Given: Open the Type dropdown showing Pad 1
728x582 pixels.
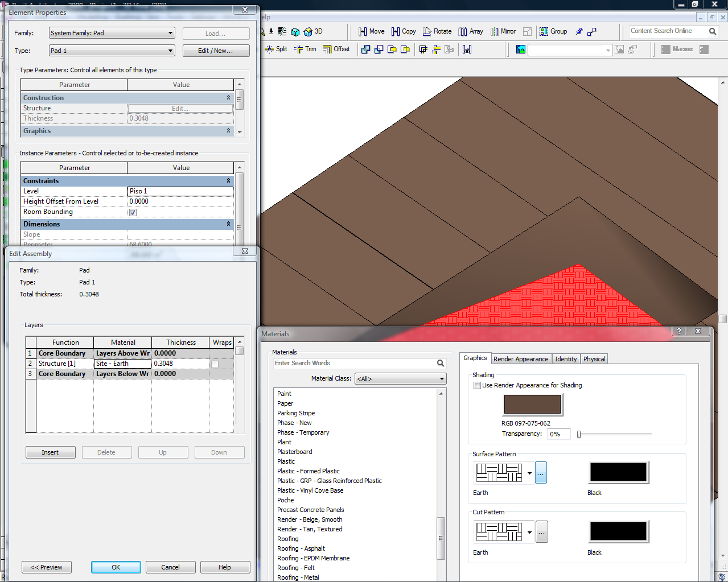Looking at the screenshot, I should pos(112,51).
